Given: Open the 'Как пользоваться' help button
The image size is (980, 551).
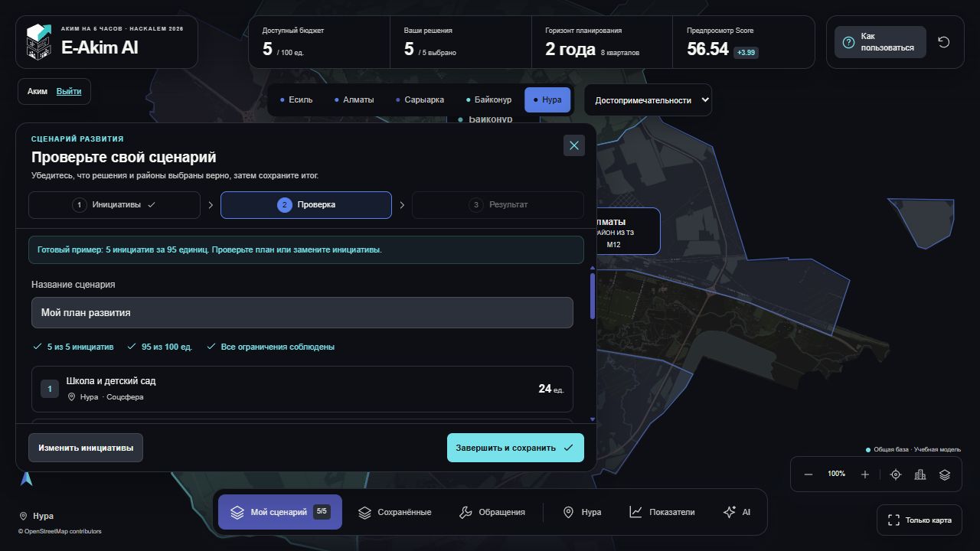Looking at the screenshot, I should point(880,42).
